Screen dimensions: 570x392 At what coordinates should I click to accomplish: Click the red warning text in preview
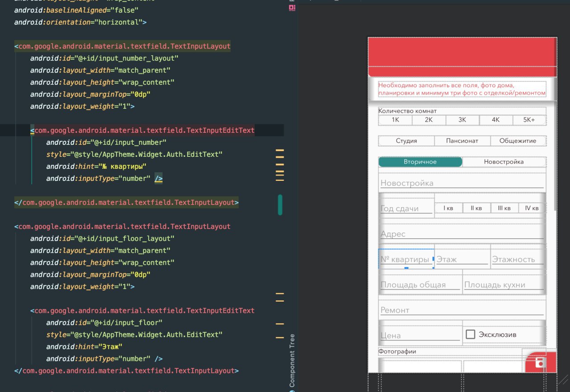pos(462,89)
